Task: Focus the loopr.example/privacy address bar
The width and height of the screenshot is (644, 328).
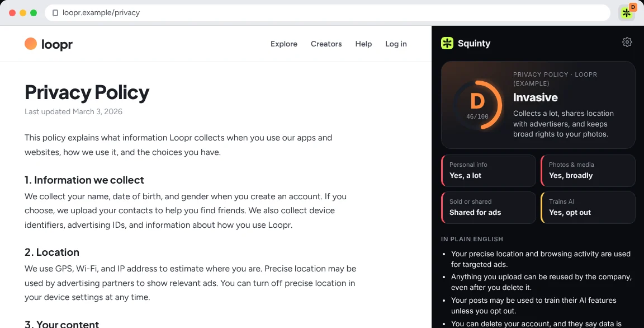Action: click(328, 13)
